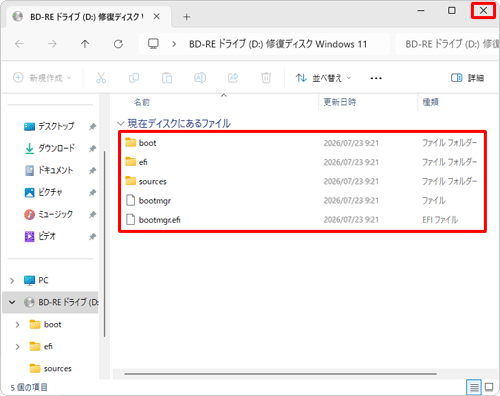Sort by the 更新日時 column header

click(340, 102)
